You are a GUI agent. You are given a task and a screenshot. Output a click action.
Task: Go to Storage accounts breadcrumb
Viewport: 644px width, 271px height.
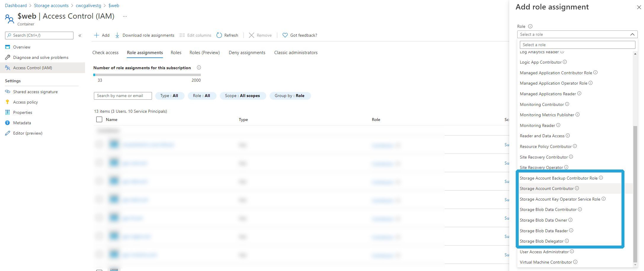click(51, 6)
